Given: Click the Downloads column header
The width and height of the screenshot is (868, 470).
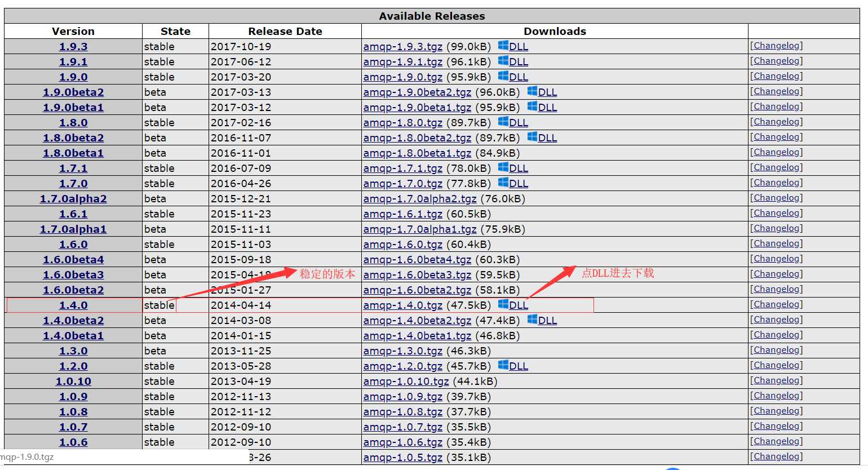Looking at the screenshot, I should pyautogui.click(x=555, y=32).
